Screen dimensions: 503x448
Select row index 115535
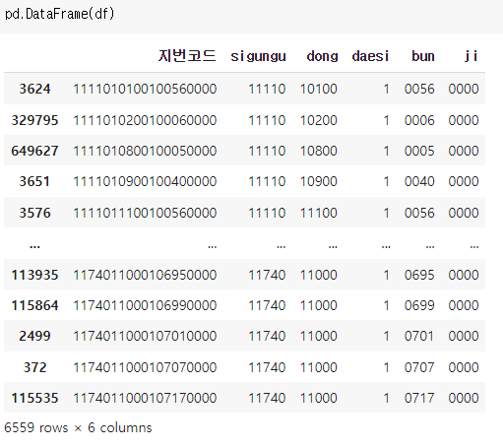tap(34, 398)
